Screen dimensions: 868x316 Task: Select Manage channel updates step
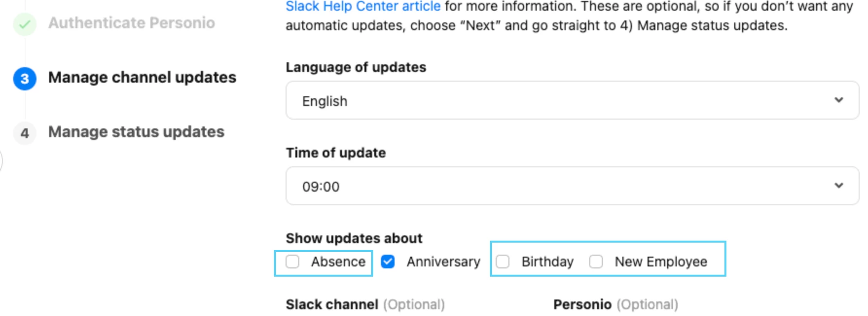click(x=142, y=77)
